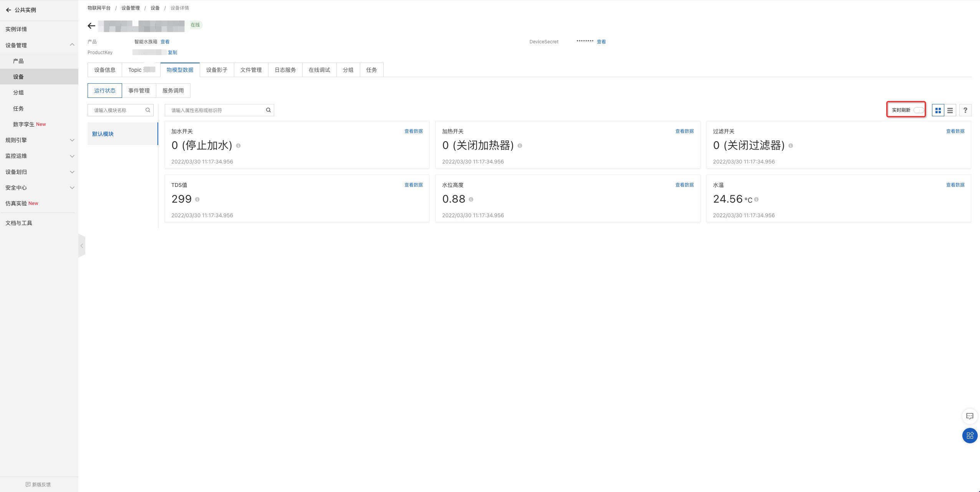The image size is (980, 492).
Task: Click the info icon beside the 水温 value
Action: [x=756, y=200]
